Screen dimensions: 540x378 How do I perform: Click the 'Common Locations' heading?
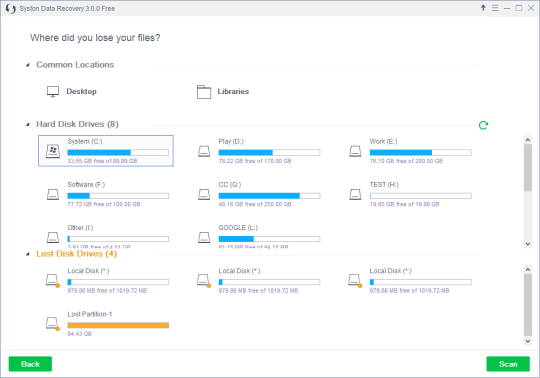(75, 65)
